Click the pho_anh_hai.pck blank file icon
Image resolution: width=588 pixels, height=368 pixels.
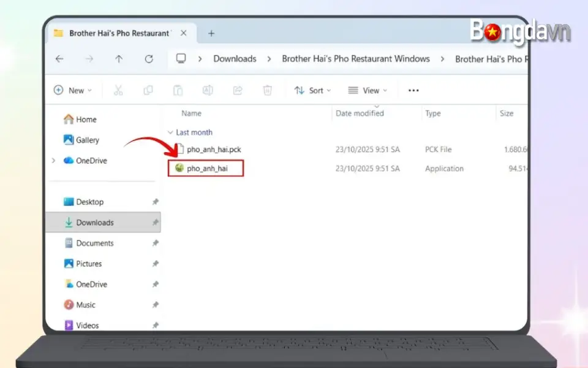(x=180, y=149)
